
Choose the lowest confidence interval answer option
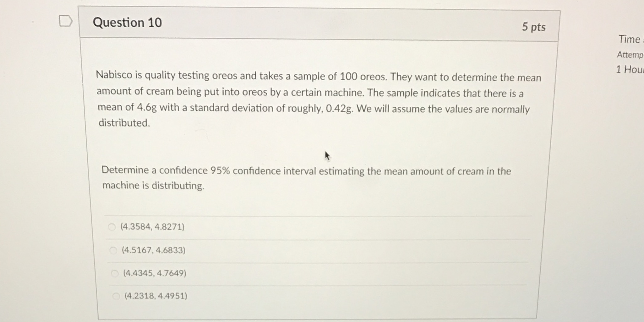[x=156, y=296]
